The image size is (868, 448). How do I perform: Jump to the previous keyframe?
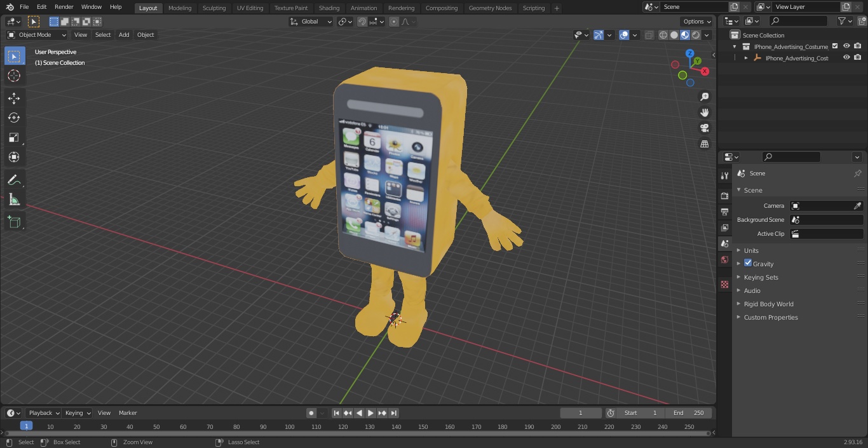coord(348,413)
